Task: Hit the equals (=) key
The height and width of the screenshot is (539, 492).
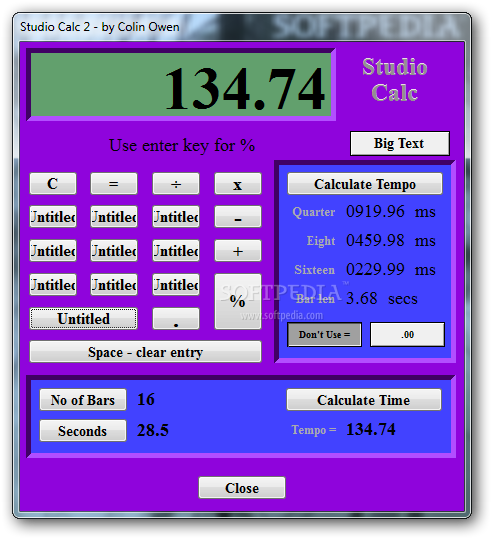Action: (114, 184)
